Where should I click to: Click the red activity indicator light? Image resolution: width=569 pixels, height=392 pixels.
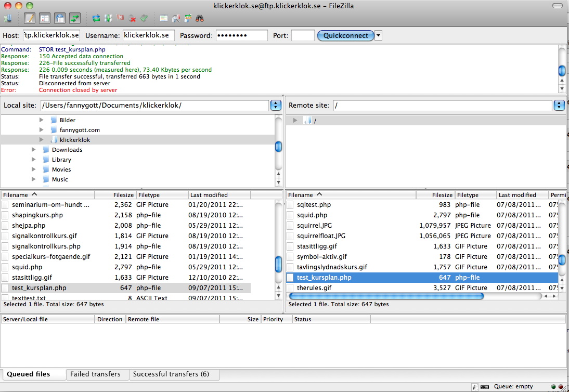point(560,387)
